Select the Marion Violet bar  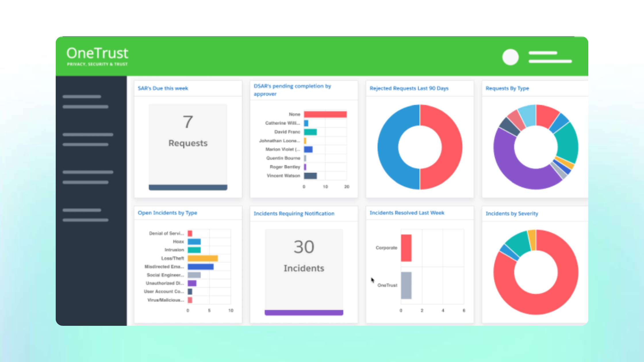tap(308, 149)
